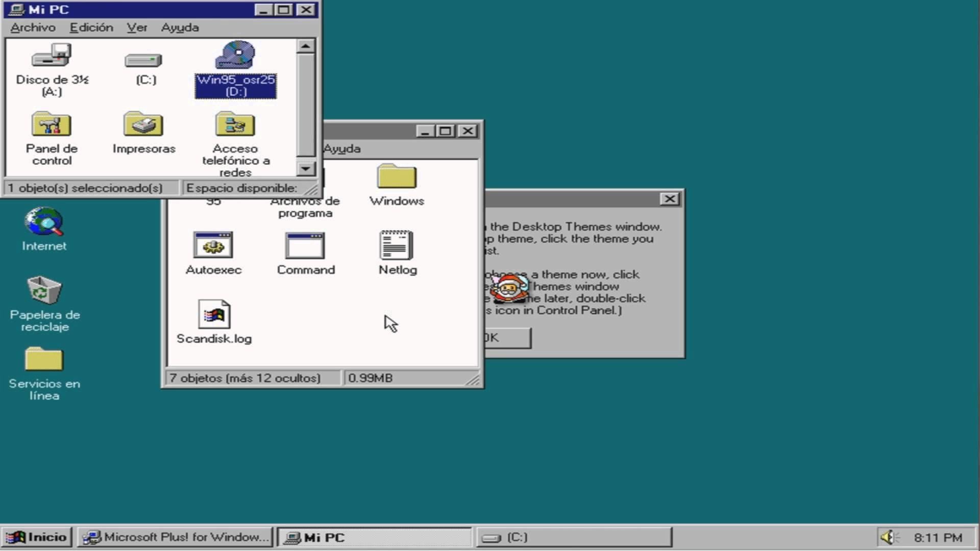Click the Inicio start button
Screen dimensions: 980x551
37,537
